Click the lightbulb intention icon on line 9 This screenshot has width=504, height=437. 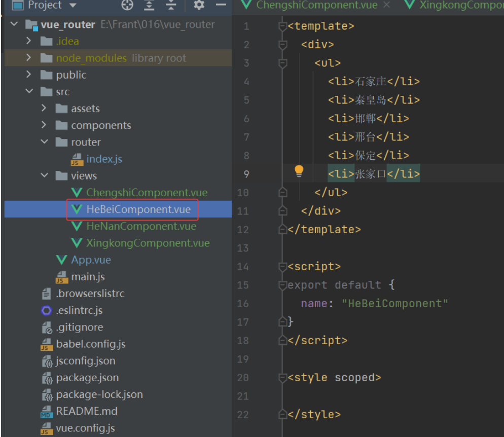299,171
